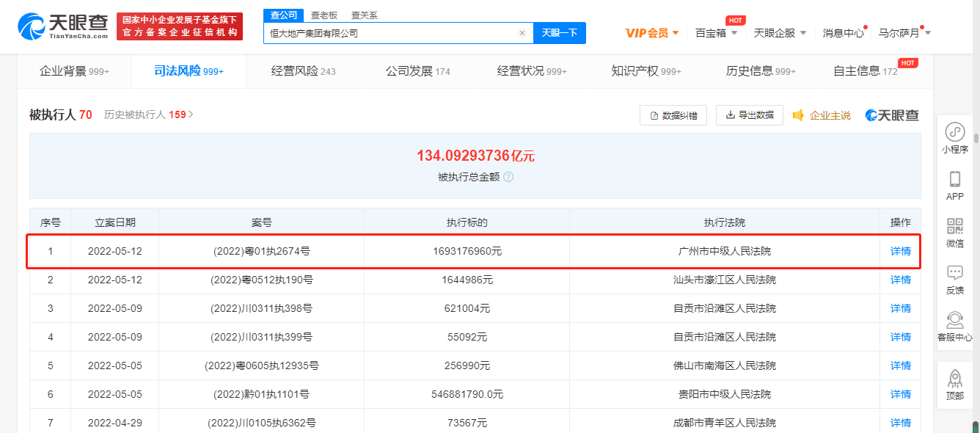
Task: Open 详情 for case 粤01执2674号
Action: [x=900, y=251]
